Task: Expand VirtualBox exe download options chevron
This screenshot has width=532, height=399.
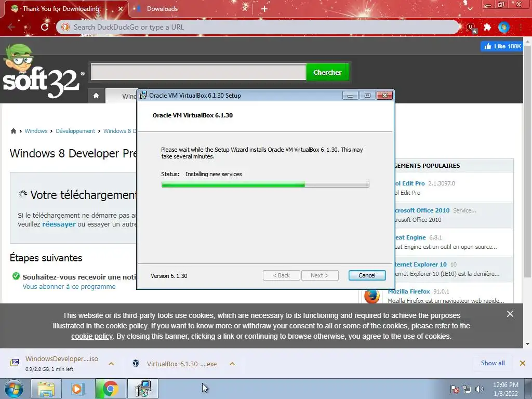Action: click(x=232, y=364)
